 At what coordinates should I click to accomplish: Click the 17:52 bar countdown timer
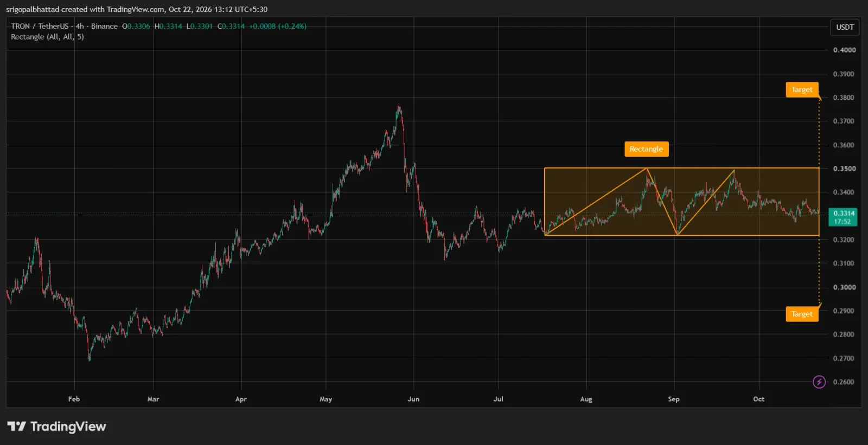coord(843,222)
